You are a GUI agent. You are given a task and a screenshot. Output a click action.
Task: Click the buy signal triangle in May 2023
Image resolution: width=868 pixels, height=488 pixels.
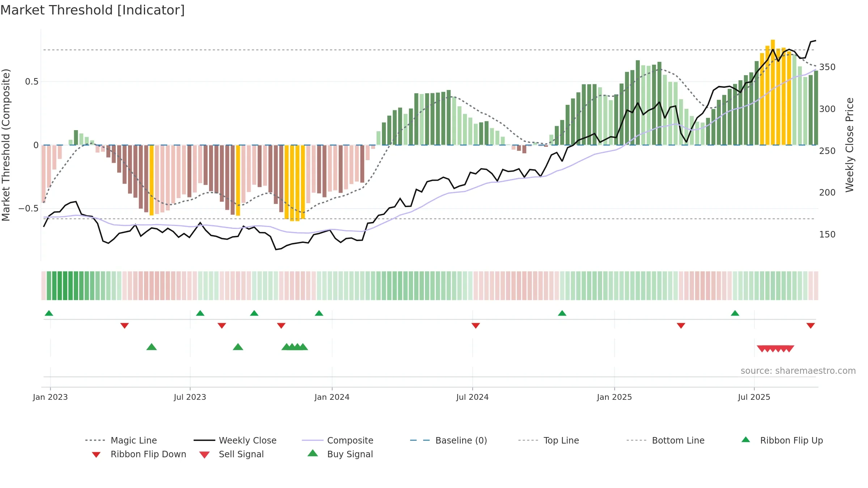(152, 347)
